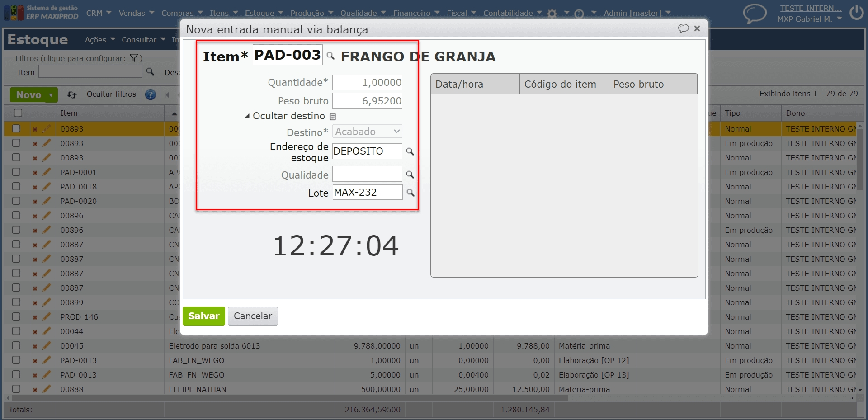Click the filter funnel icon
The width and height of the screenshot is (868, 420).
click(134, 58)
